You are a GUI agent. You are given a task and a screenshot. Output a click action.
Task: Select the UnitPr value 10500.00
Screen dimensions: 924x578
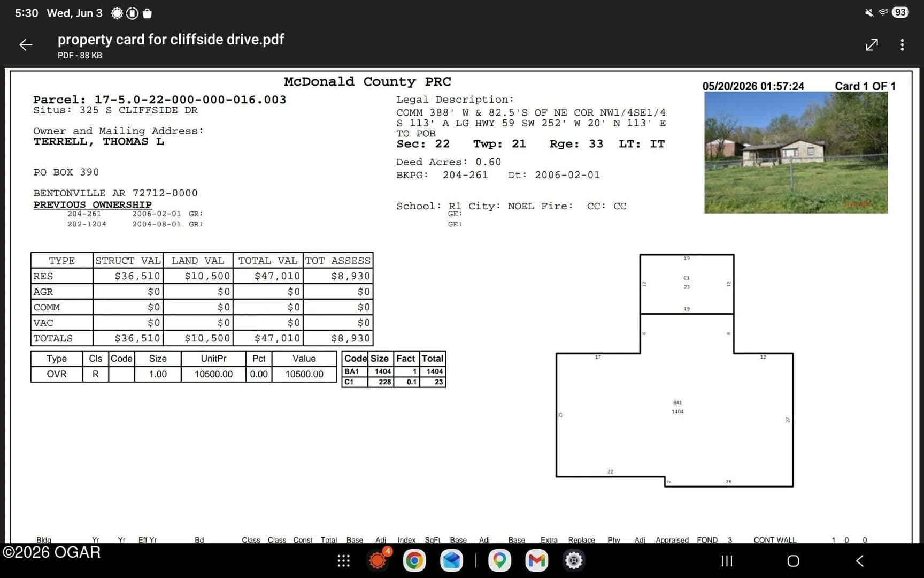tap(213, 374)
